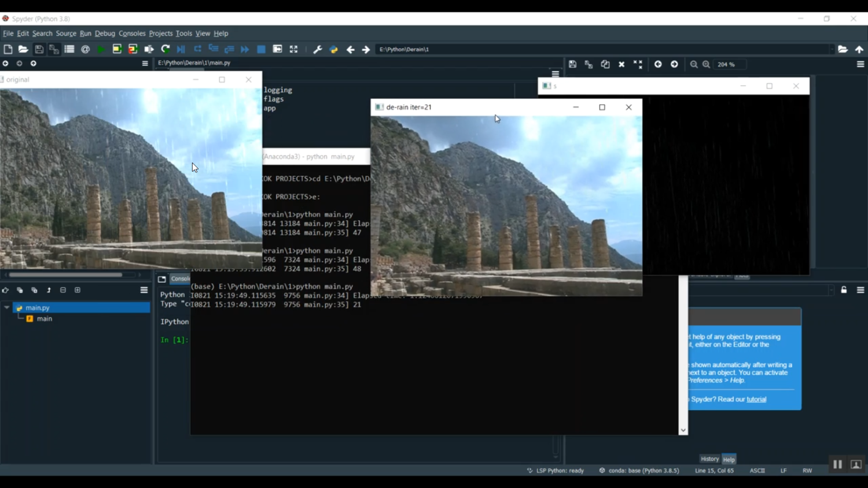Click the scroll down arrow in console window
Viewport: 868px width, 488px height.
pyautogui.click(x=683, y=430)
